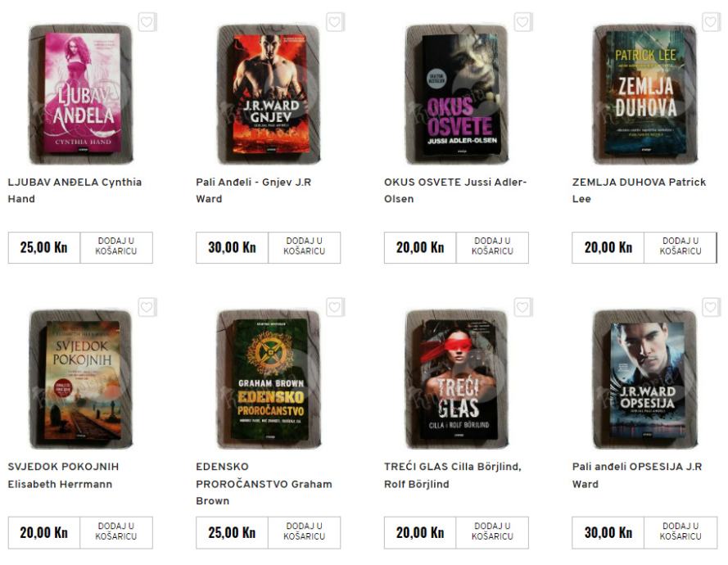Add LJUBAV ANĐELA to cart (Dodaj u košaricu)

pos(116,247)
